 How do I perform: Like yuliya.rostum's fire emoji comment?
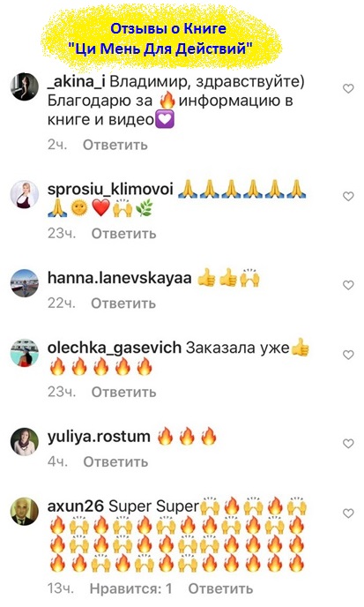click(x=348, y=444)
